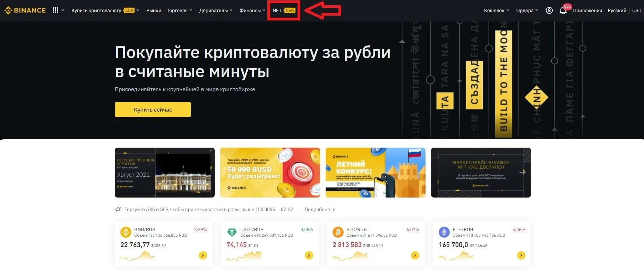Expand the Купить криптовалюту dropdown

click(105, 10)
